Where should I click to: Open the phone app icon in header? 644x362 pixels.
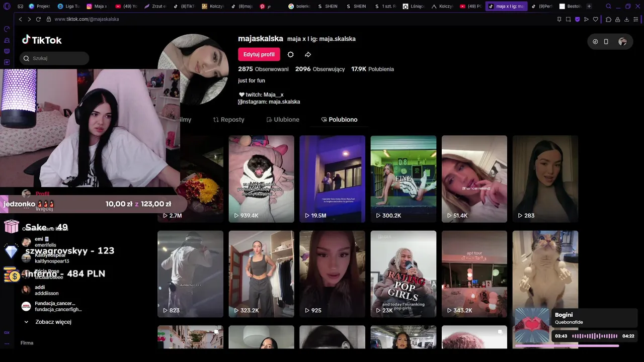(x=606, y=42)
